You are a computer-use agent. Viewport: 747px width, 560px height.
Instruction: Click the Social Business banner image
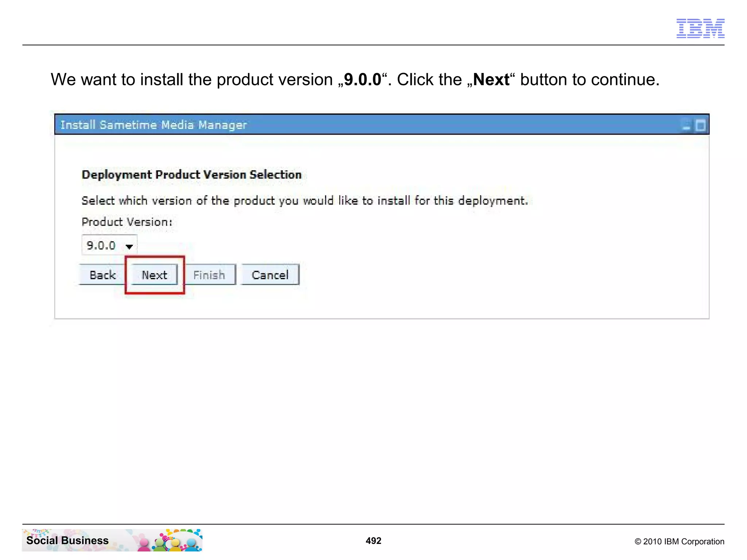click(x=112, y=540)
